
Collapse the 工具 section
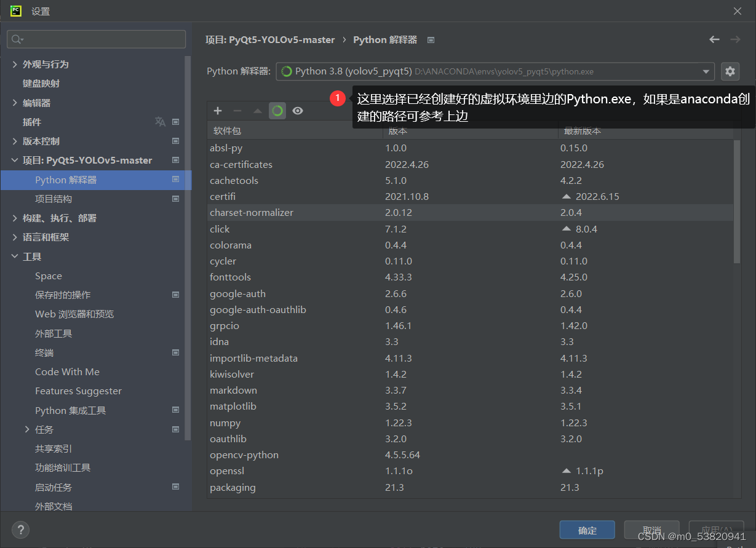15,256
